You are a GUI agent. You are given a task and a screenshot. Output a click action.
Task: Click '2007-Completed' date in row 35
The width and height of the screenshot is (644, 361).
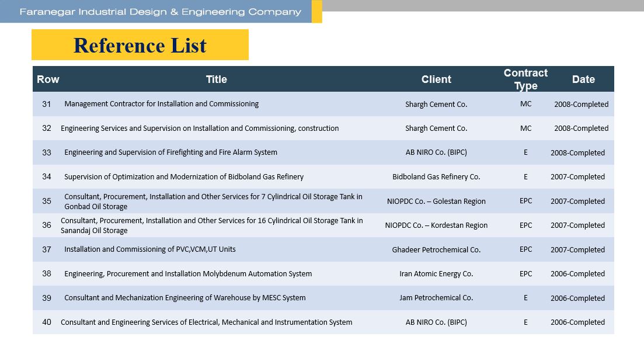(577, 202)
